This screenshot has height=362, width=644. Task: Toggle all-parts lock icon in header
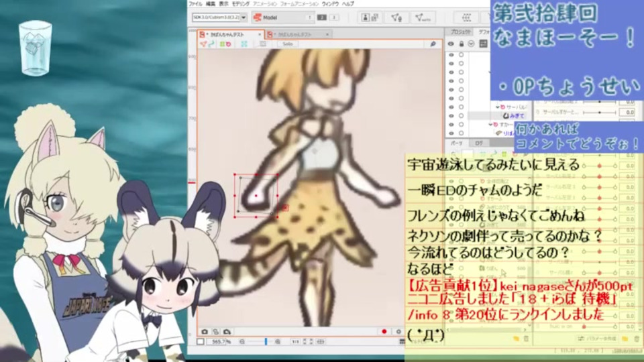pos(462,44)
